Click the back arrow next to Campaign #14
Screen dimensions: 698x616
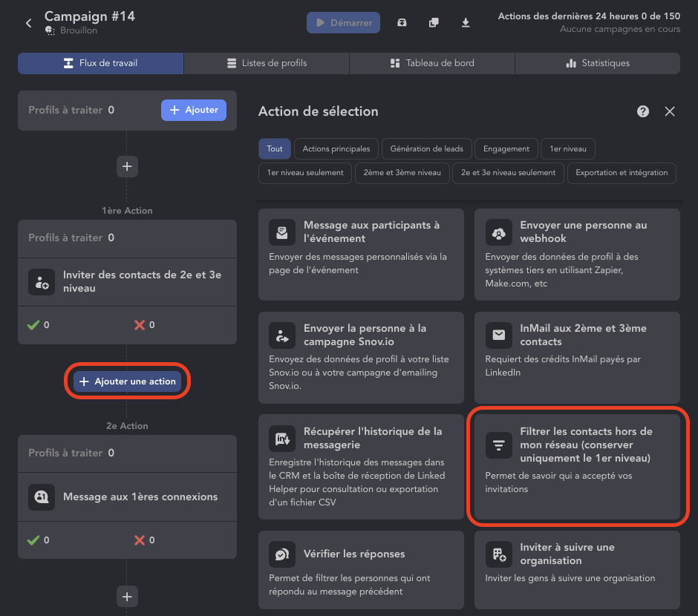pos(29,23)
